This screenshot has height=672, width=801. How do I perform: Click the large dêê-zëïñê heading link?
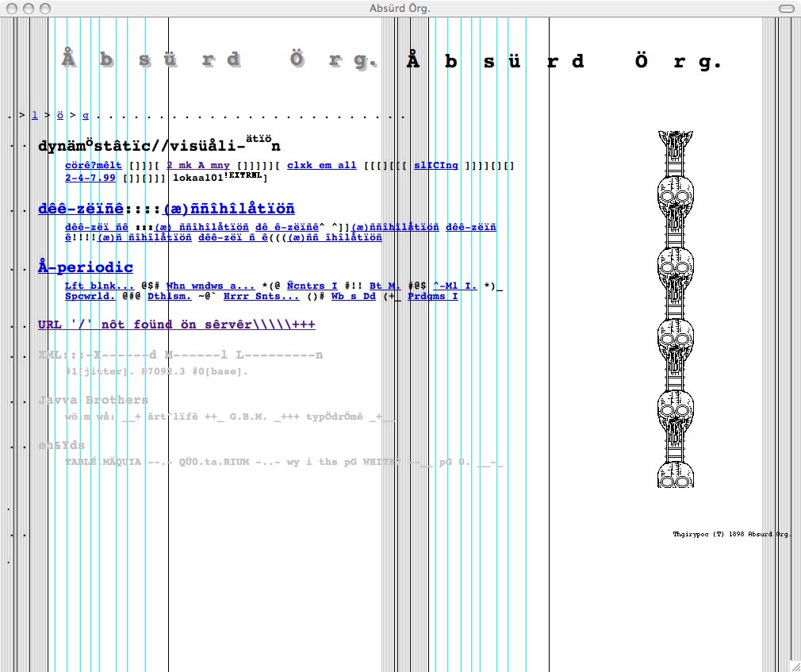point(81,209)
